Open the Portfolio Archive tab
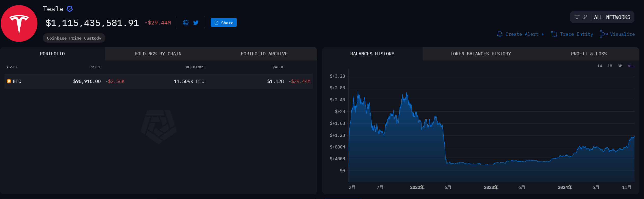 tap(264, 54)
